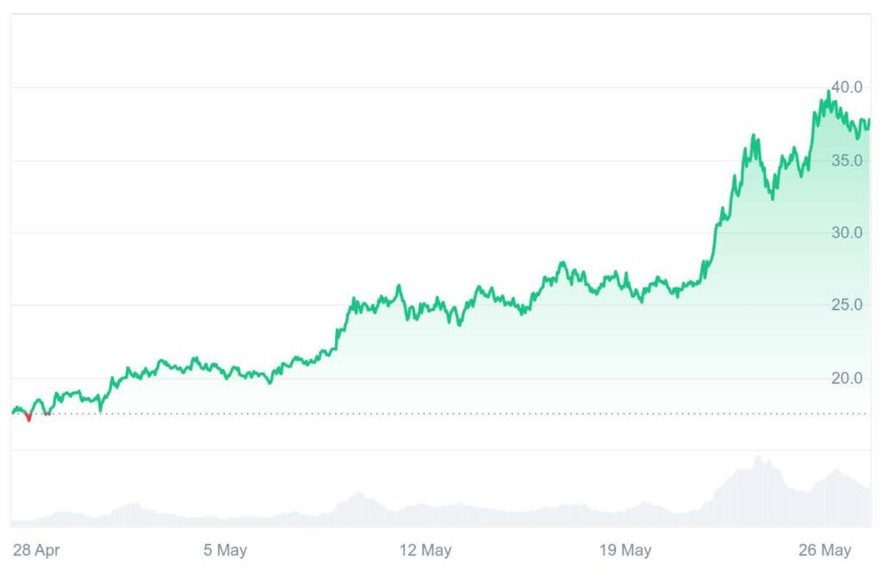Click the 12 May axis label
Screen dimensions: 882x588
[x=426, y=551]
